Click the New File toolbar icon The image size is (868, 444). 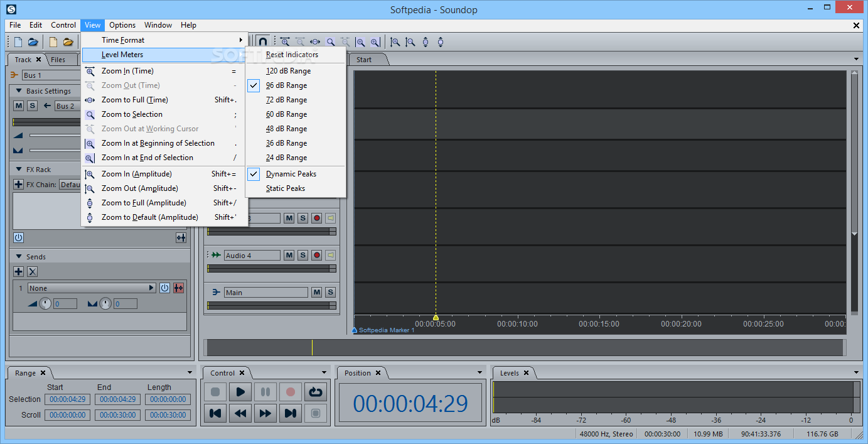(18, 42)
